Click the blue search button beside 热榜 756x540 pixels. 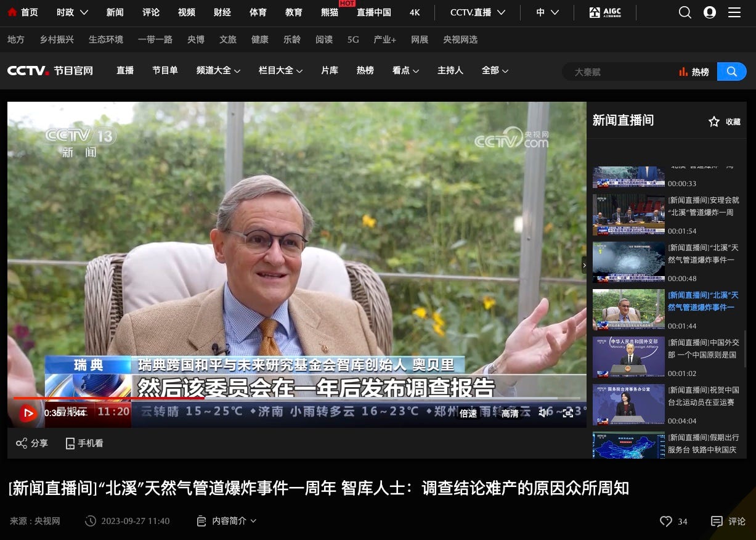coord(732,72)
